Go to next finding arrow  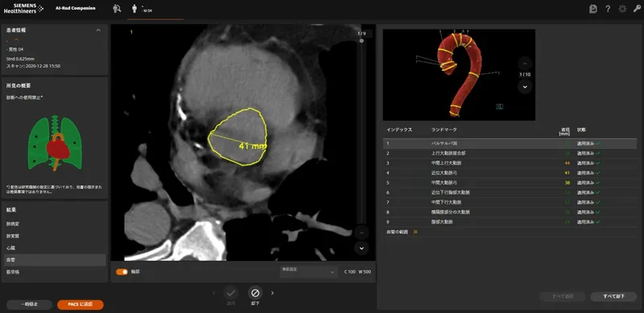tap(272, 293)
